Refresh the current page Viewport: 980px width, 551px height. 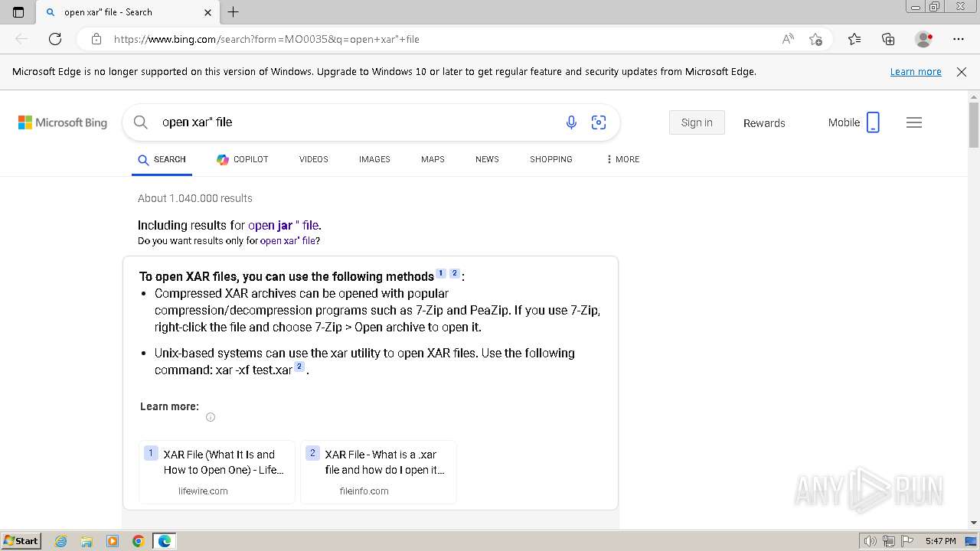point(55,39)
